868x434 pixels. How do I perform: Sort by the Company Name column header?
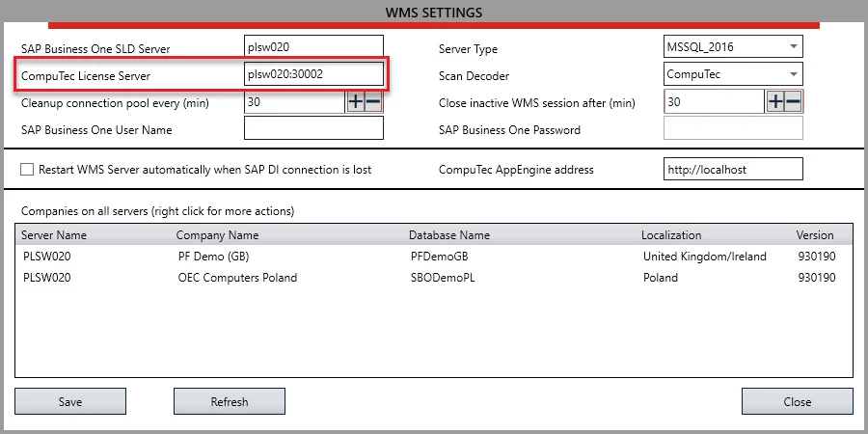(217, 234)
